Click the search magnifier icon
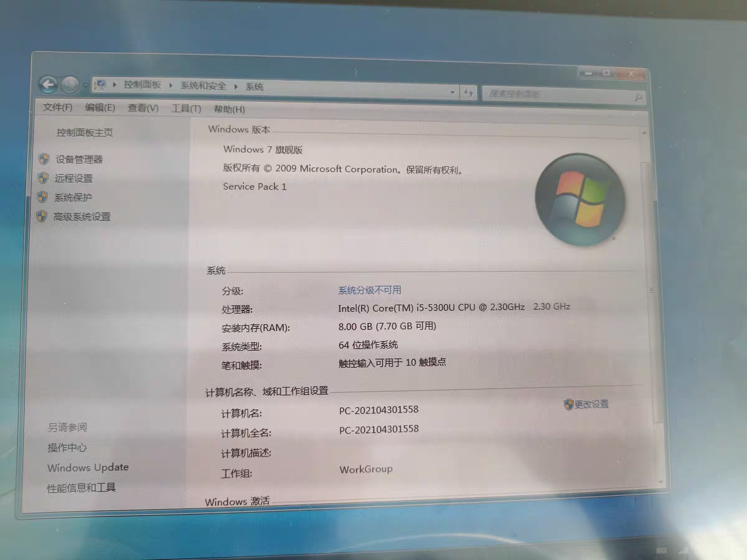 pos(638,97)
